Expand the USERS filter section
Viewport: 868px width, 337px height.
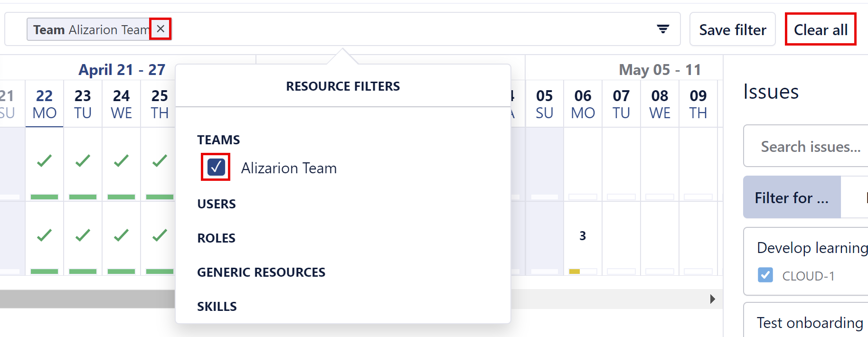[217, 204]
